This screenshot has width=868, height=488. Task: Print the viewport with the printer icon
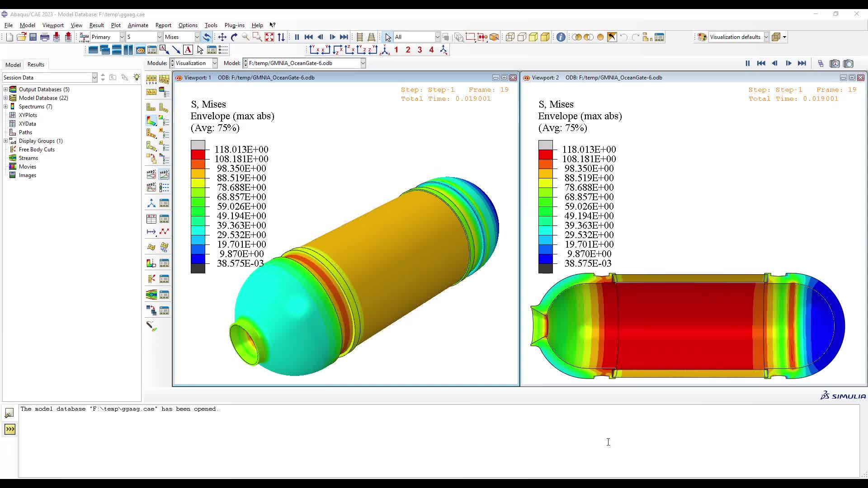point(45,37)
